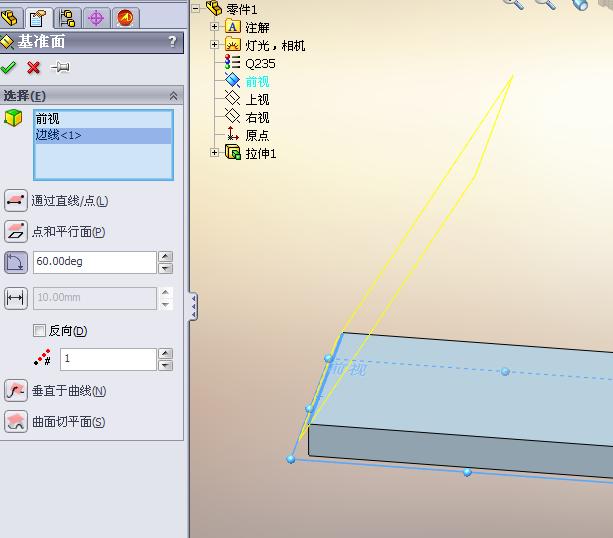Screen dimensions: 613x538
Task: Switch to the PropertyManager tab
Action: click(38, 18)
